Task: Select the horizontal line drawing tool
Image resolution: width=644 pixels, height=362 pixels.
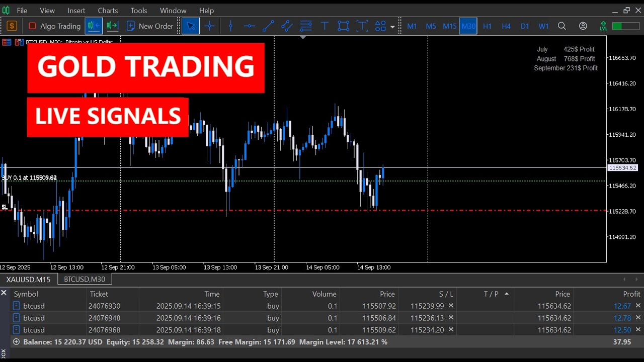Action: point(250,26)
